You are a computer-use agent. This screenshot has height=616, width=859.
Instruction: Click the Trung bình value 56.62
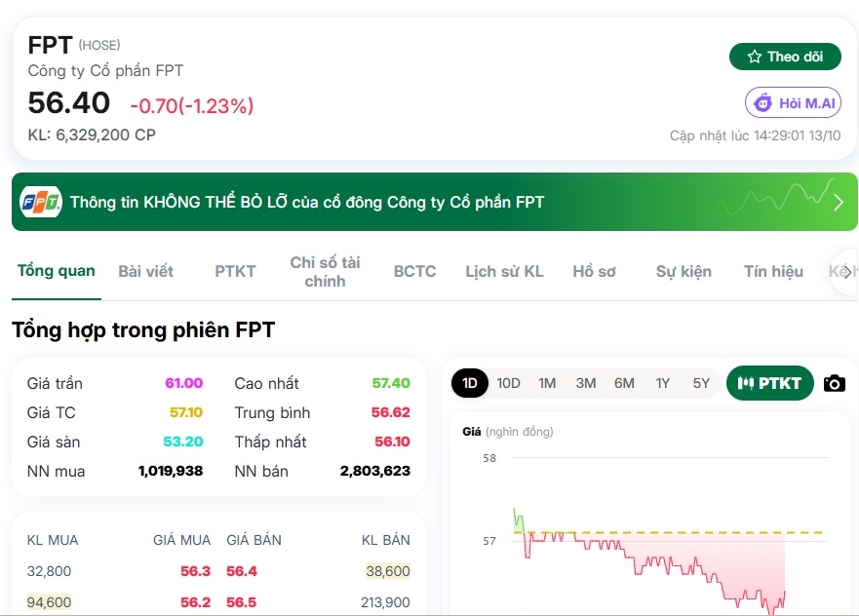pyautogui.click(x=391, y=411)
